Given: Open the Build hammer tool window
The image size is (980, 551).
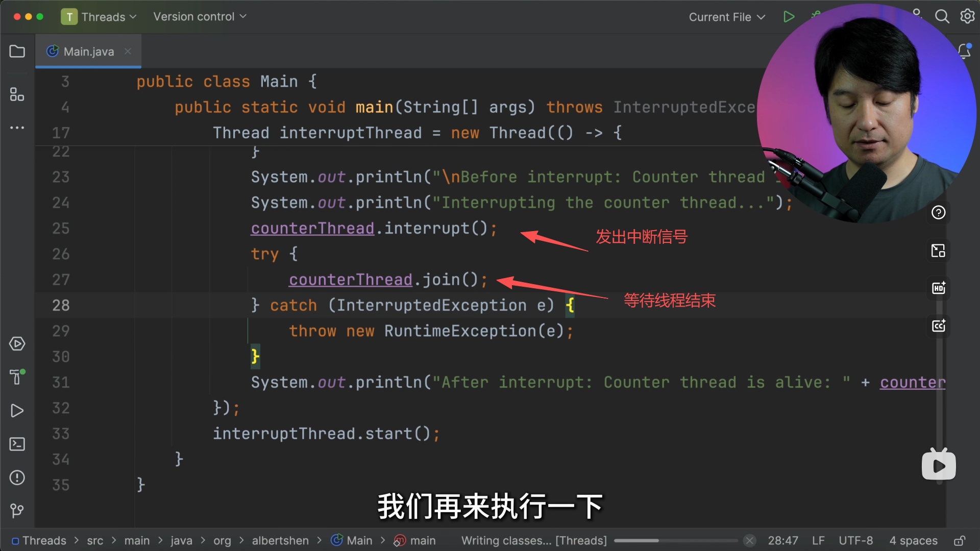Looking at the screenshot, I should pyautogui.click(x=17, y=377).
